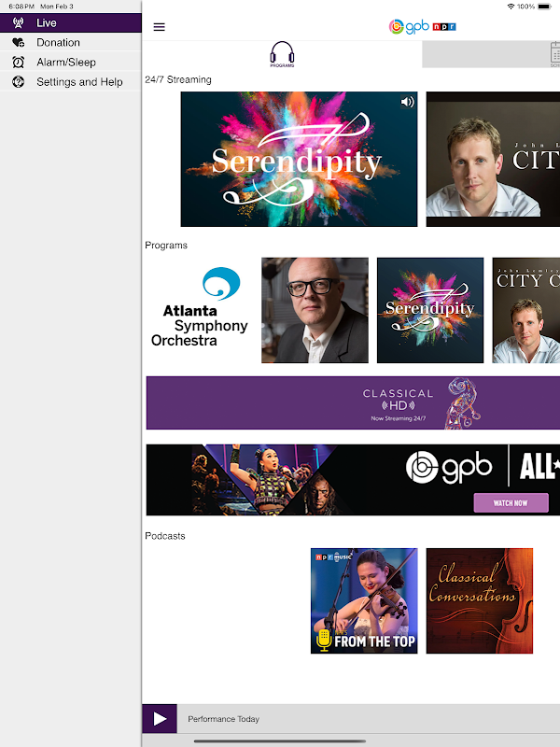Open the hamburger menu icon
The height and width of the screenshot is (747, 560).
click(159, 27)
